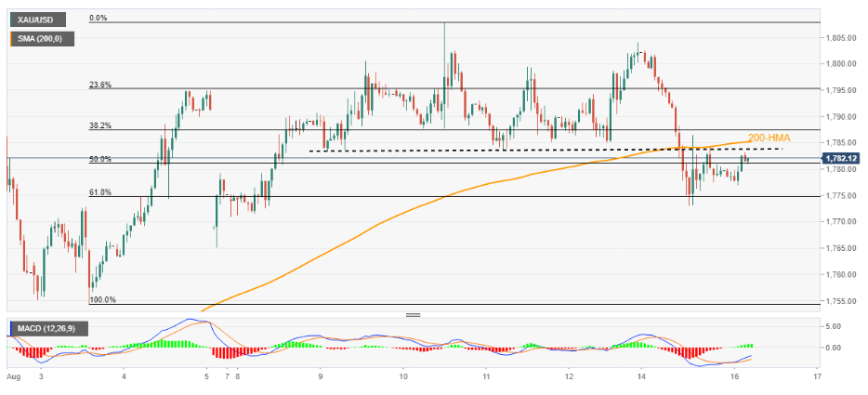
Task: Click date 10 on the time axis
Action: tap(403, 378)
